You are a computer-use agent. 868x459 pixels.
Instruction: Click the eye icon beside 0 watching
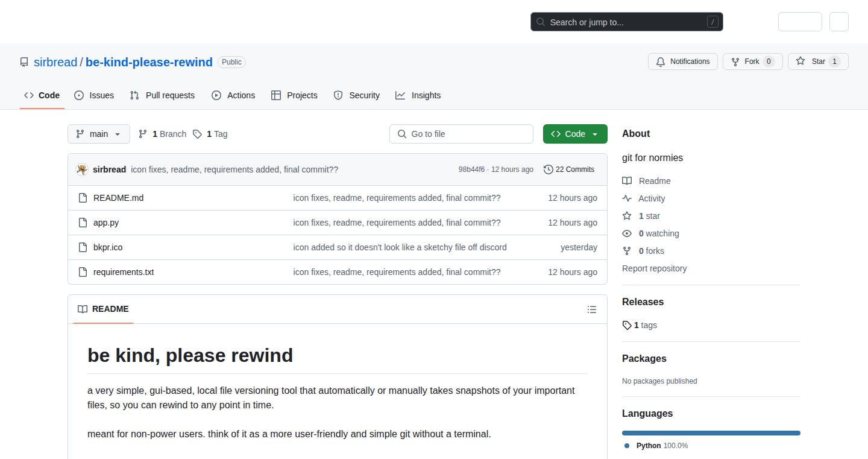(x=627, y=233)
